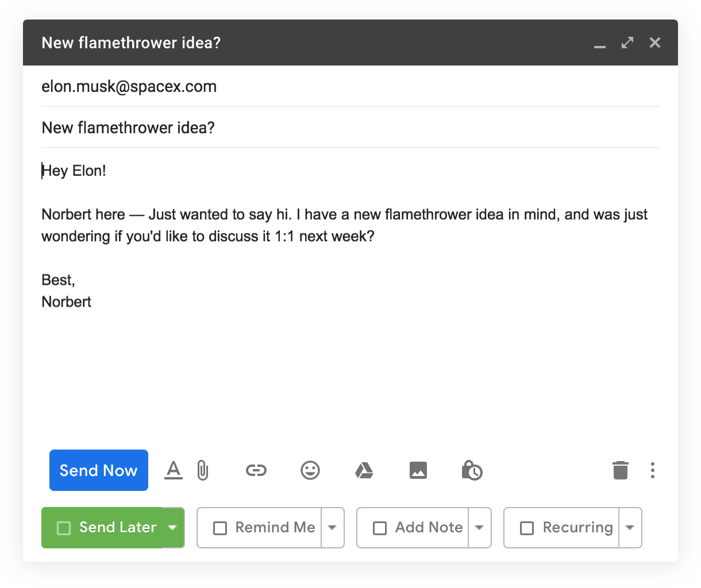Insert a photo into the email

tap(418, 471)
